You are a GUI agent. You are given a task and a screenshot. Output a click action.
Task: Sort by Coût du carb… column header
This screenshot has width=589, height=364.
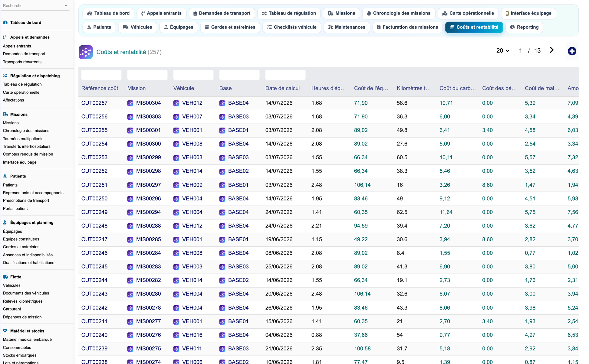(458, 88)
